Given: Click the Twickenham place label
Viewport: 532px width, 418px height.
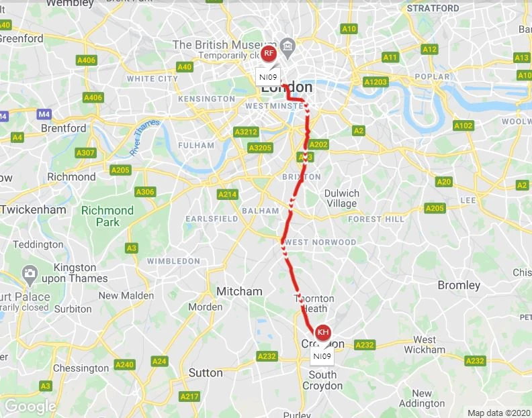Looking at the screenshot, I should 34,209.
